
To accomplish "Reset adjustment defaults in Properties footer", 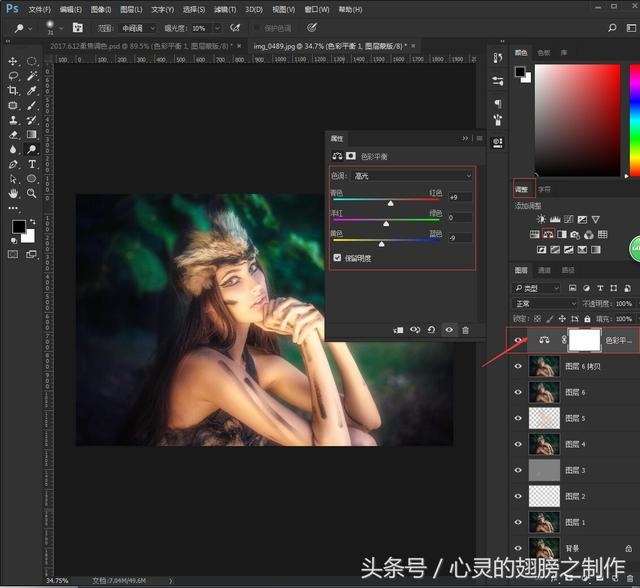I will pos(431,330).
